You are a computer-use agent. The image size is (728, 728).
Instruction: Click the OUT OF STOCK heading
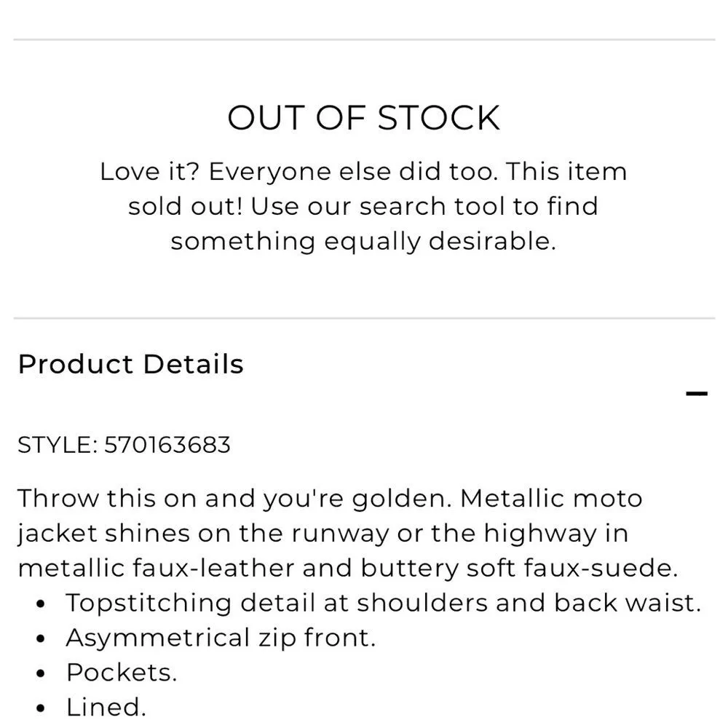coord(363,118)
